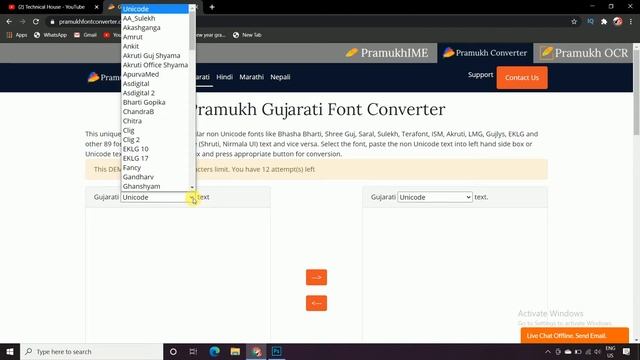Go back to previous page in browser
Image resolution: width=640 pixels, height=360 pixels.
(9, 22)
